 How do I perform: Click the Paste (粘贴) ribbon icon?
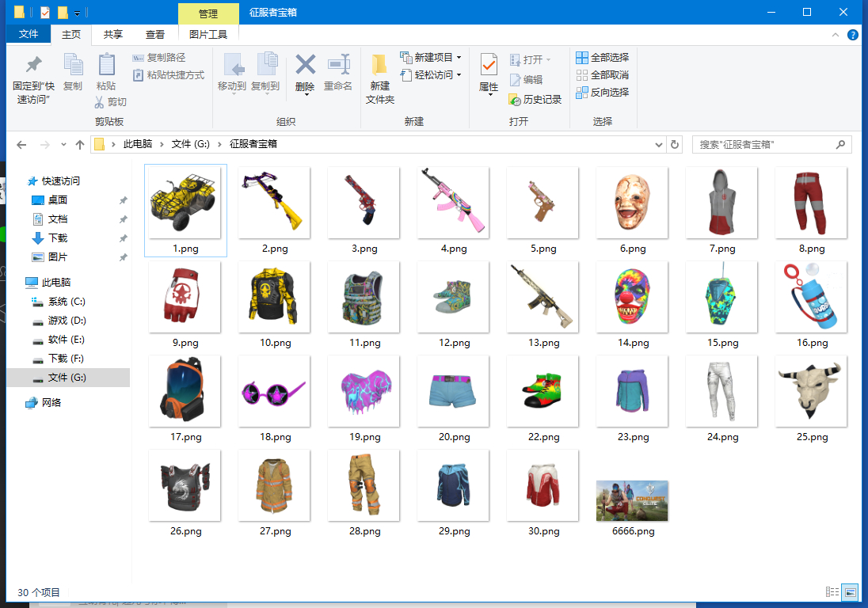point(106,65)
